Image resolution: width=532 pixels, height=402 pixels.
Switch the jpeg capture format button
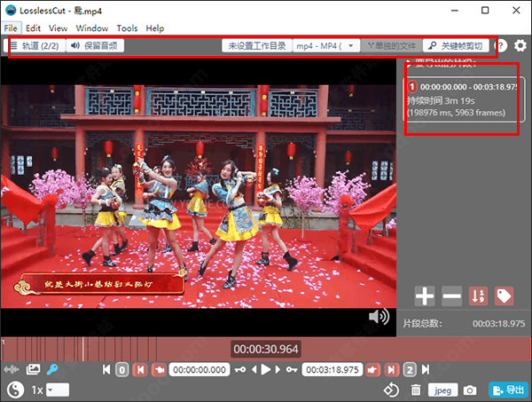pos(442,390)
